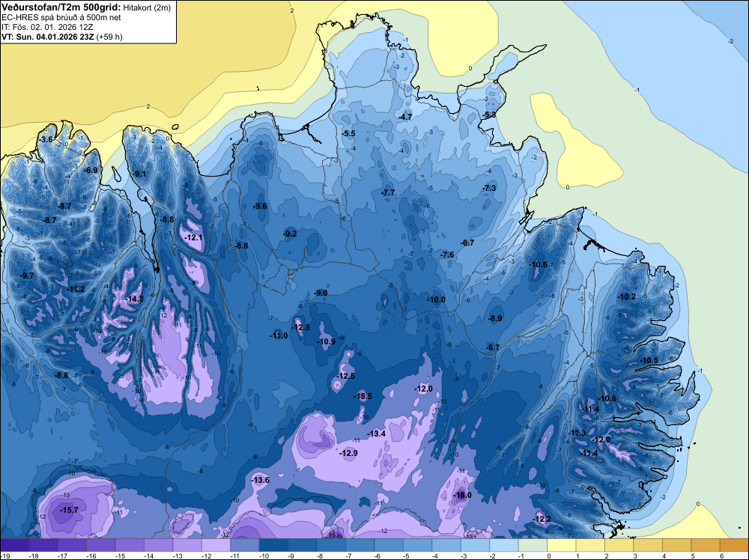749x560 pixels.
Task: Click the -13.6 temperature label
Action: [x=261, y=480]
